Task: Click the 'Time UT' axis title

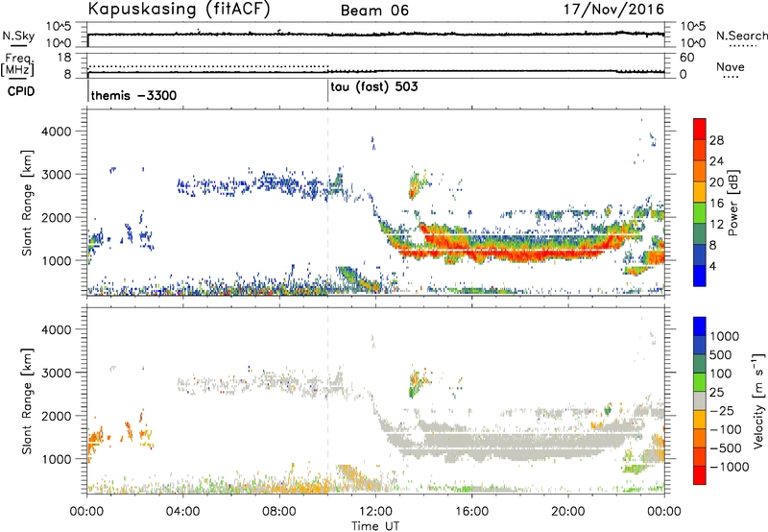Action: click(x=375, y=526)
